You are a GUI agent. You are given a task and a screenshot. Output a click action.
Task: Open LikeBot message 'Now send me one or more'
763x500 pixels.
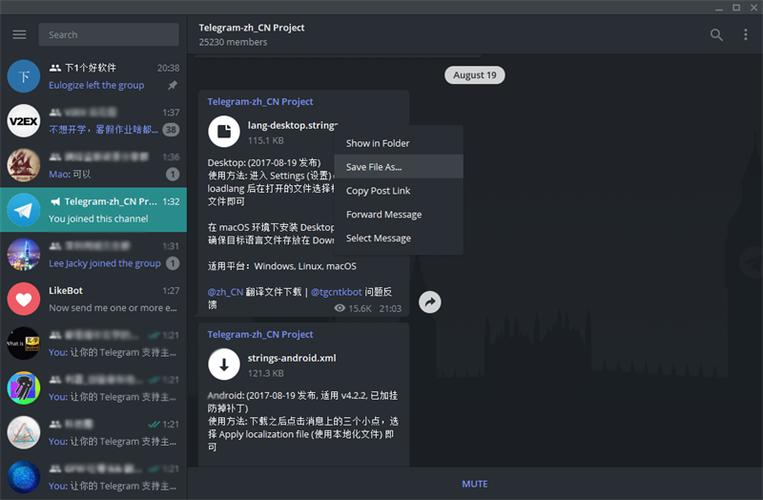(x=113, y=308)
